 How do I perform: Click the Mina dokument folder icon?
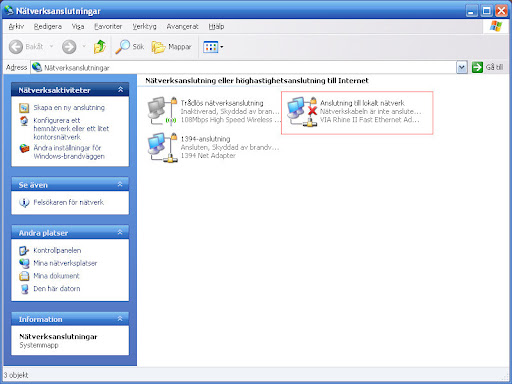pos(24,276)
